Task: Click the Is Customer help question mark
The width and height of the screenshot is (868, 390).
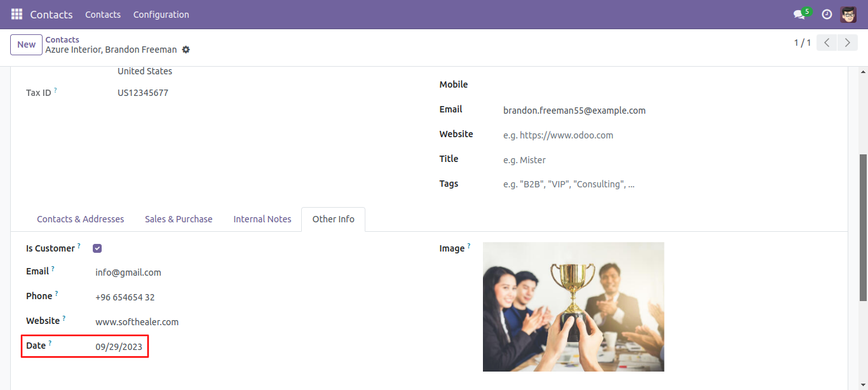Action: tap(79, 245)
